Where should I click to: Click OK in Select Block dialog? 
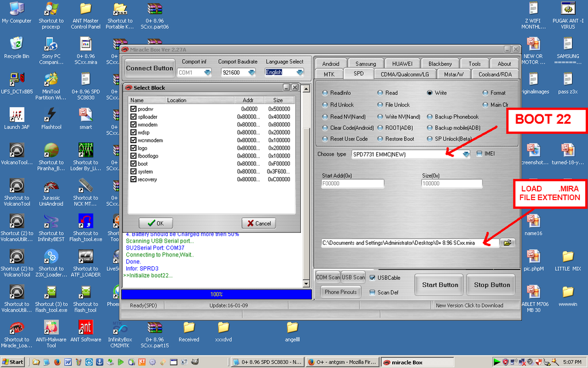(156, 223)
